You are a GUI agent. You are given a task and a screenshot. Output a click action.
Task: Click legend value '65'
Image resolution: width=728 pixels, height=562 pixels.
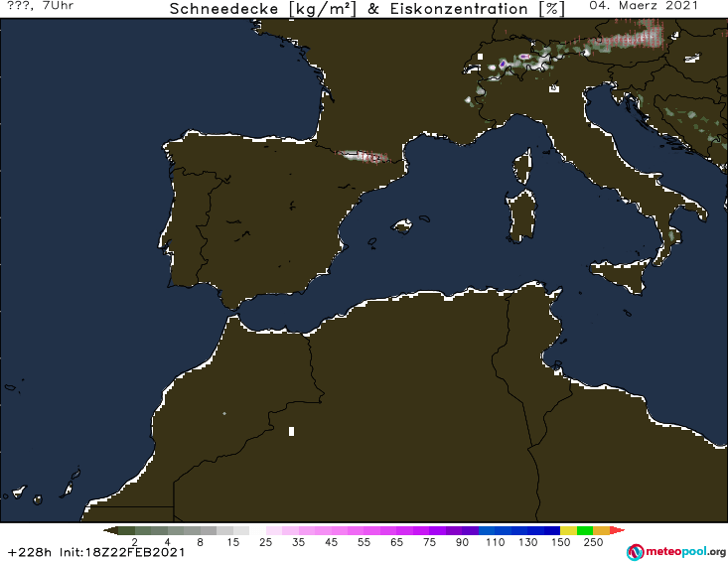[x=396, y=542]
